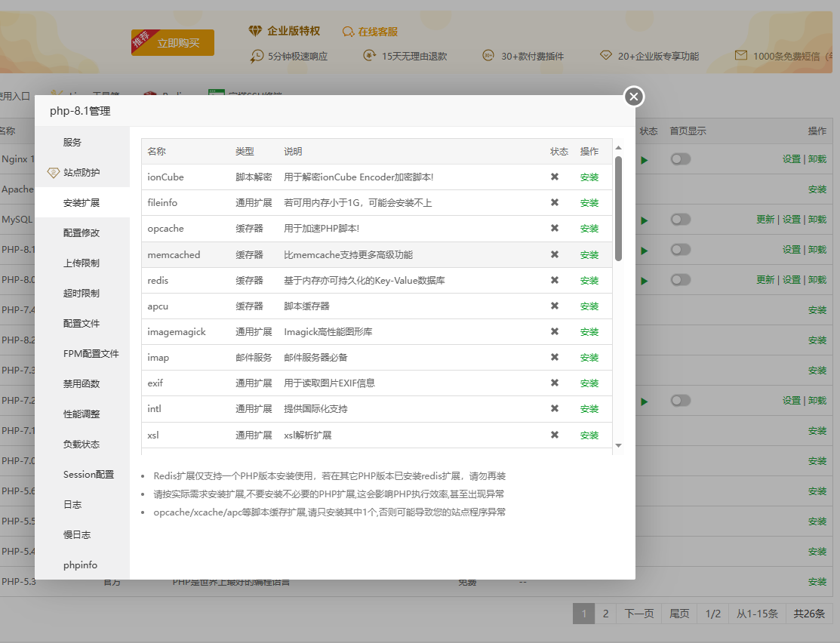The image size is (840, 643).
Task: Click the opcache status cross icon
Action: (555, 228)
